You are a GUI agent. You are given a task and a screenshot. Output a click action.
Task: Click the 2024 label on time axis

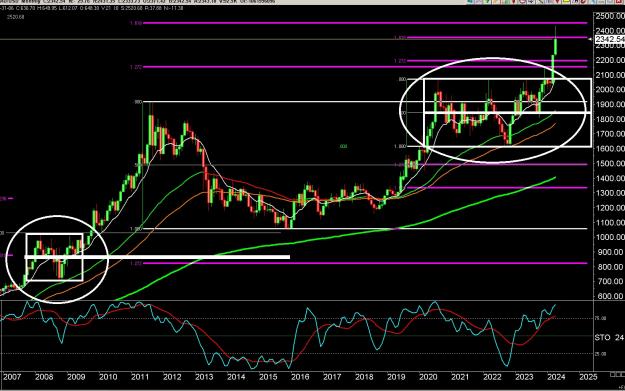(556, 377)
